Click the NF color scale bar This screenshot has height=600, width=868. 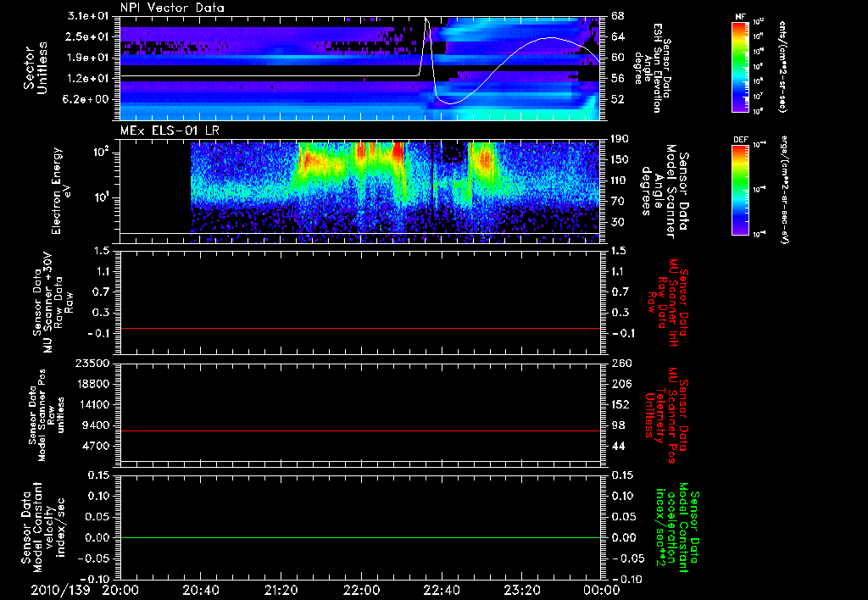tap(741, 67)
